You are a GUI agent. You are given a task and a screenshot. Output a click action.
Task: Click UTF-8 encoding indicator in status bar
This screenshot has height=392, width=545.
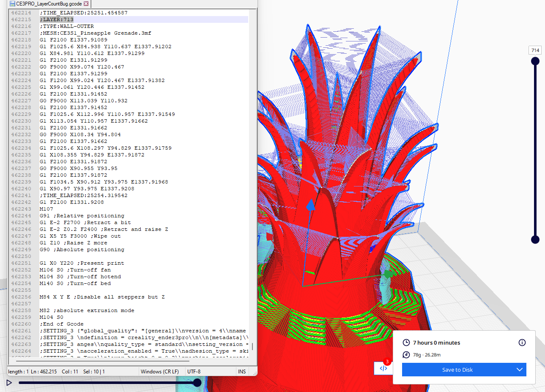(x=194, y=371)
